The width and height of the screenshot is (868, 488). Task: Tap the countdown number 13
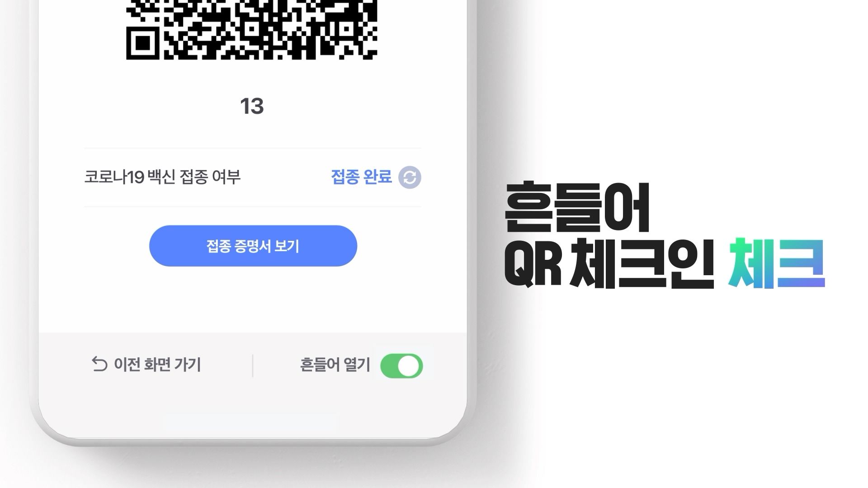pyautogui.click(x=252, y=106)
